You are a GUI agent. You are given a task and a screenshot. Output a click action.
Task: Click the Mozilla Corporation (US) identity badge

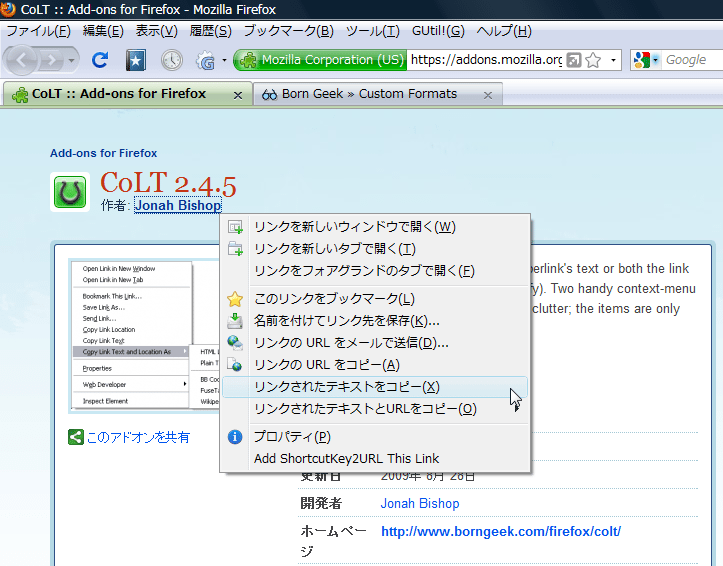coord(320,60)
